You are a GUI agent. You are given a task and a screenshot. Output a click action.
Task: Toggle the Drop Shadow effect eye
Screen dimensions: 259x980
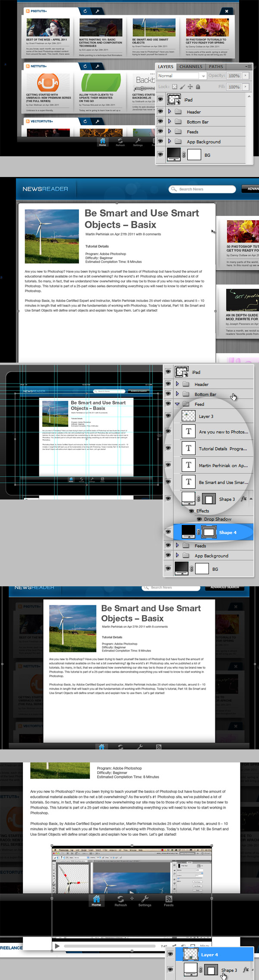[199, 519]
